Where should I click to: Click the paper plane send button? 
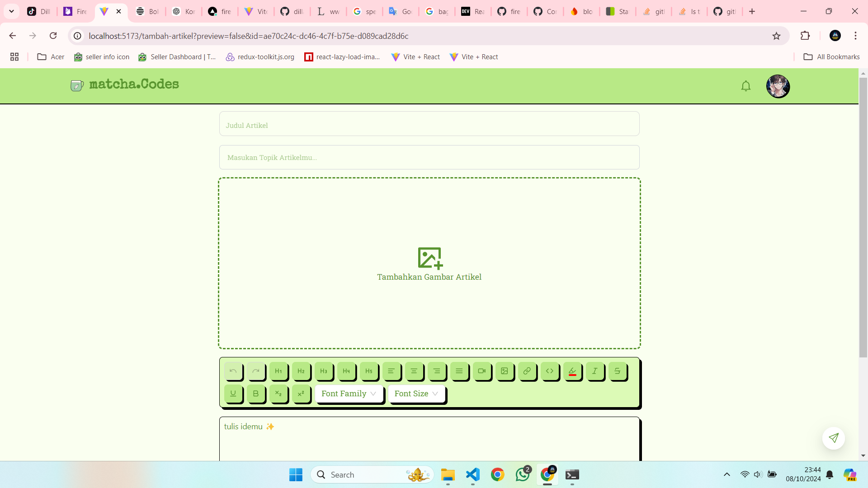[833, 438]
